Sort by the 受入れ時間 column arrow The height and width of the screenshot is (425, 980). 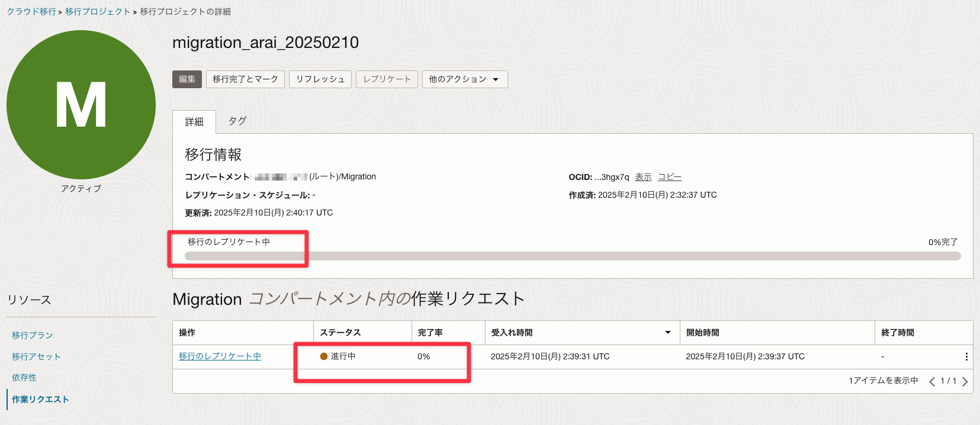pos(668,333)
